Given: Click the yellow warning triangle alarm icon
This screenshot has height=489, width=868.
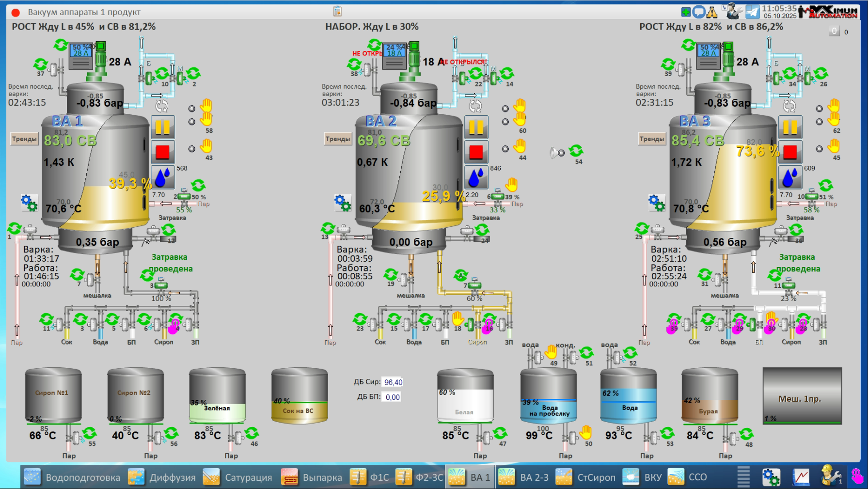Looking at the screenshot, I should 711,12.
